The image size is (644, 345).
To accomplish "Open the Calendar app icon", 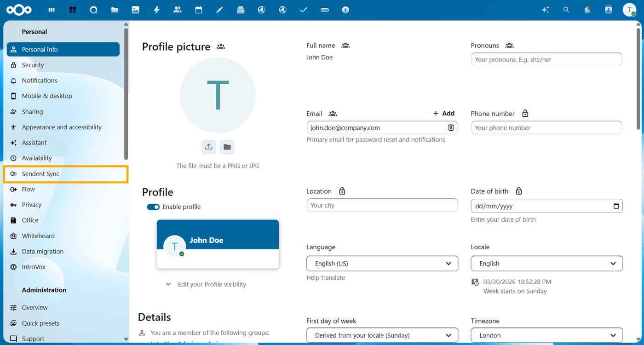I will click(199, 10).
